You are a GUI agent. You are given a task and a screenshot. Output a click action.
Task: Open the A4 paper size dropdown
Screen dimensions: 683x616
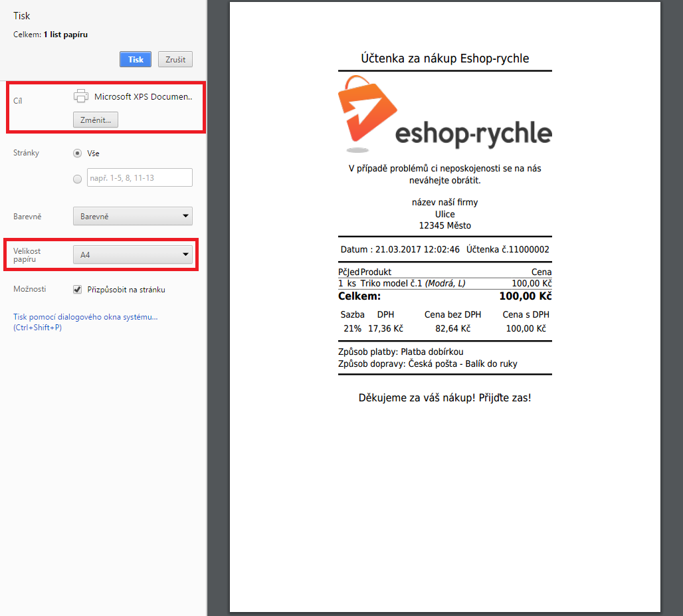[132, 255]
